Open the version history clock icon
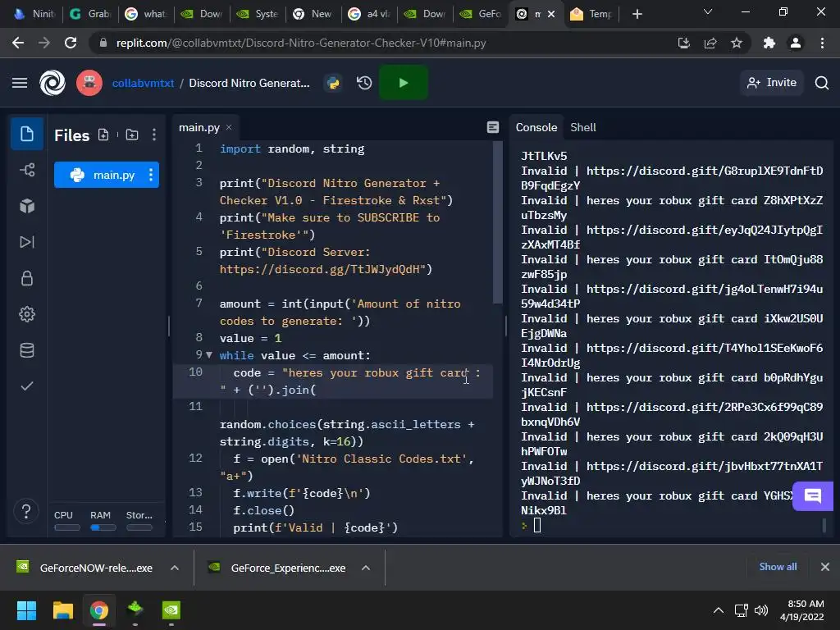 [364, 83]
